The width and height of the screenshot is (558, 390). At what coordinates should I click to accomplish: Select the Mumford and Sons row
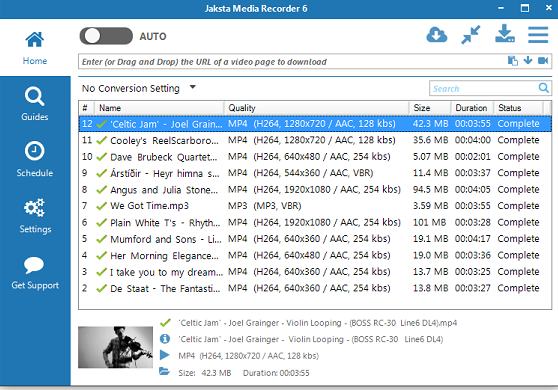click(315, 239)
